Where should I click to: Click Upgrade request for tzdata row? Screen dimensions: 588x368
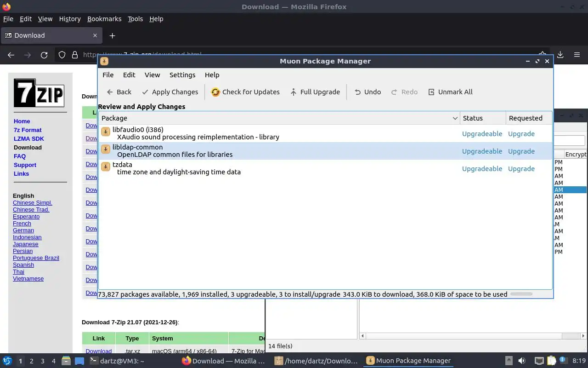tap(521, 169)
